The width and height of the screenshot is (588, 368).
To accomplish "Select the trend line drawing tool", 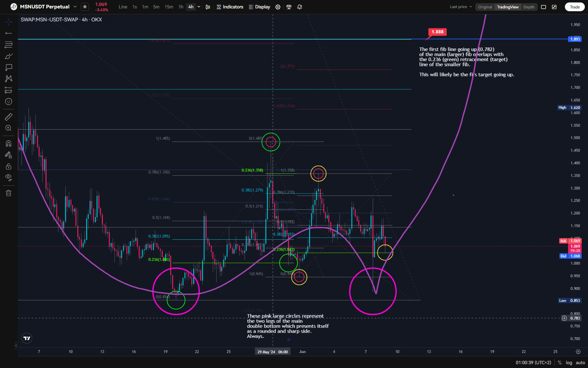I will pyautogui.click(x=9, y=33).
